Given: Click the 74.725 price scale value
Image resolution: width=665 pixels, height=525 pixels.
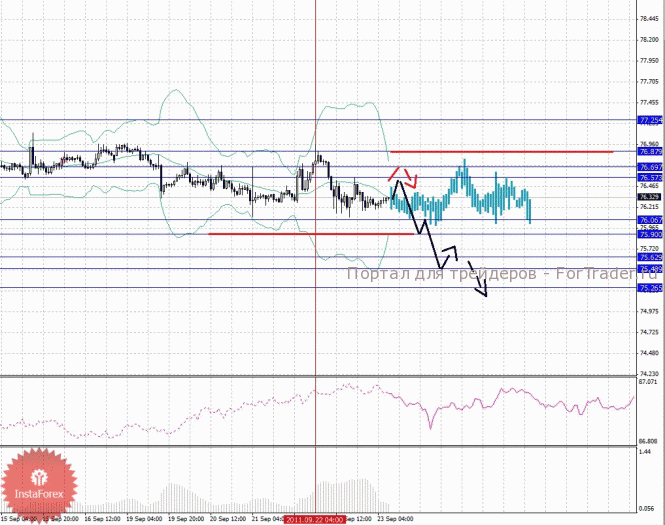Looking at the screenshot, I should pyautogui.click(x=649, y=332).
